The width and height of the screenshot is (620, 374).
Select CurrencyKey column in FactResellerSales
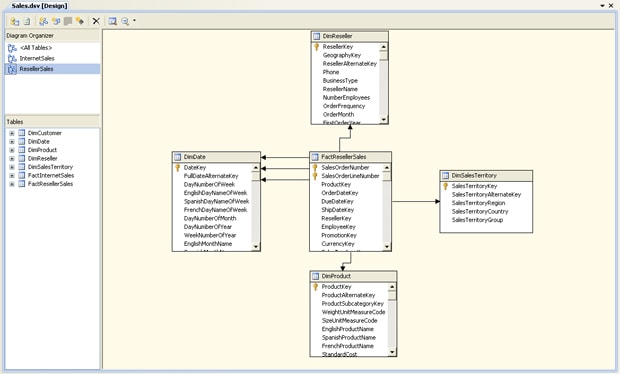338,244
